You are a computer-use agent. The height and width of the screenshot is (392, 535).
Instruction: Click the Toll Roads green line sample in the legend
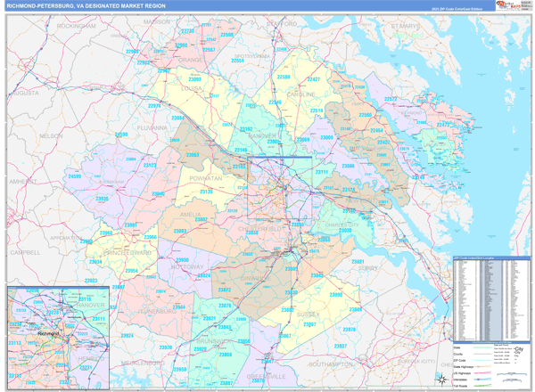(482, 386)
